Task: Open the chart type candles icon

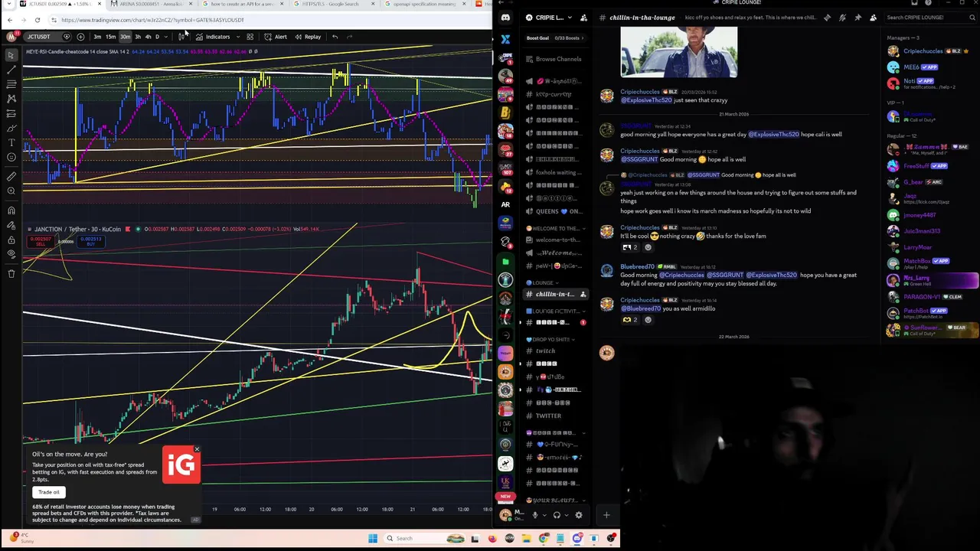Action: 181,37
